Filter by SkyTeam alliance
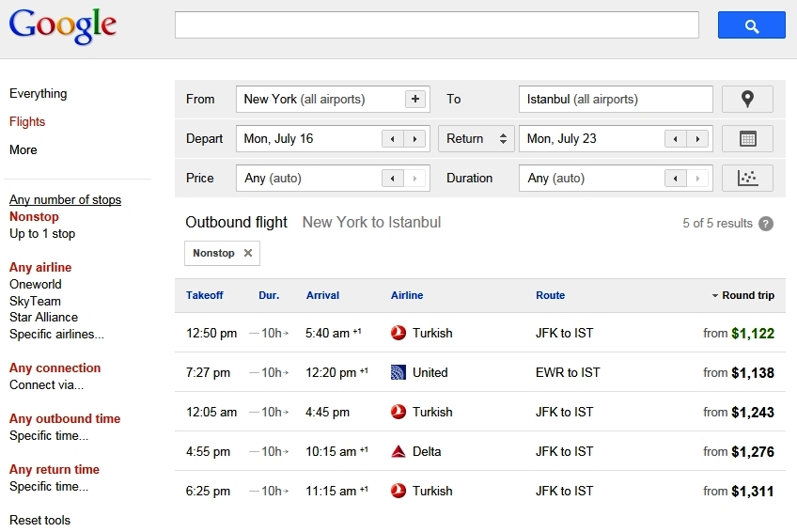 [35, 302]
